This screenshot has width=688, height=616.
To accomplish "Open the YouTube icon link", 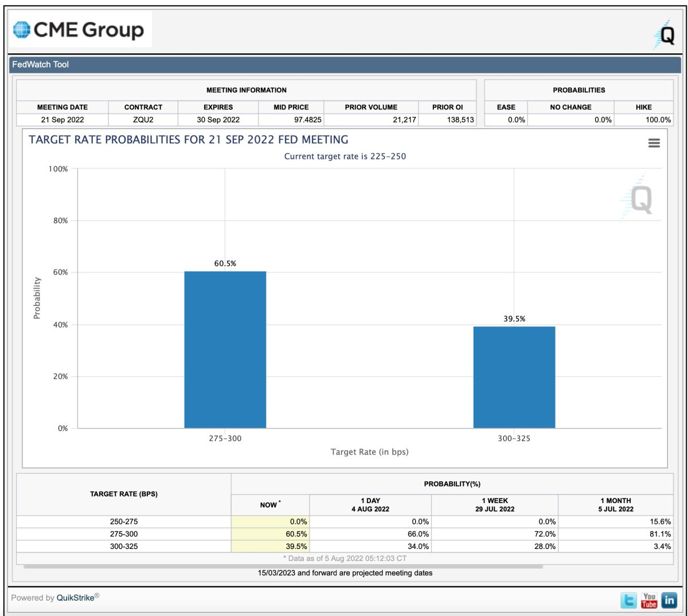I will 649,600.
